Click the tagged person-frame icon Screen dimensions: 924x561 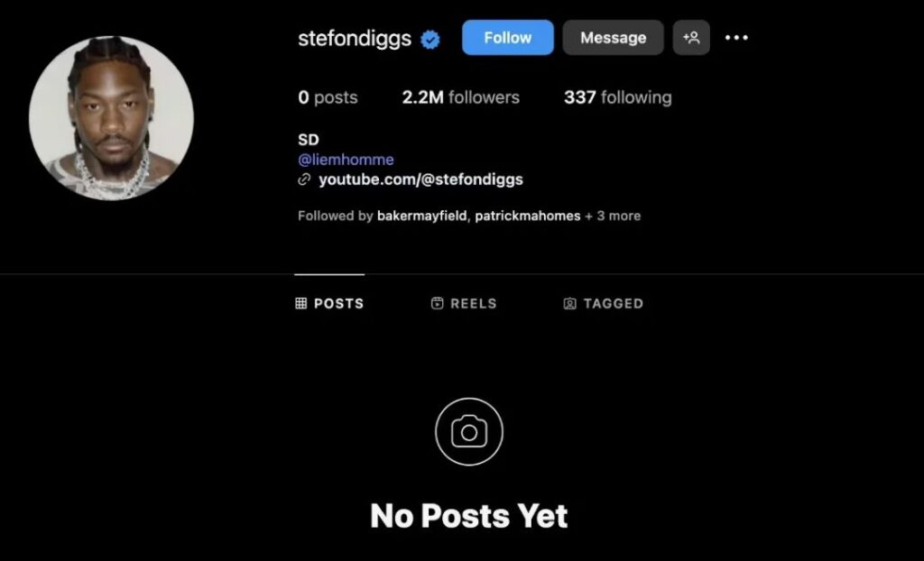point(570,303)
